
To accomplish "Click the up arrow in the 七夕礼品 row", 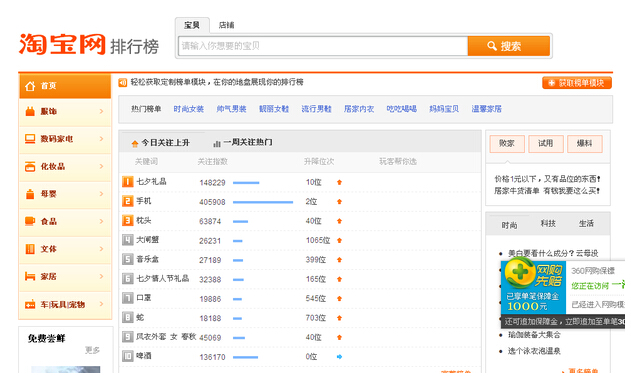I will coord(339,182).
